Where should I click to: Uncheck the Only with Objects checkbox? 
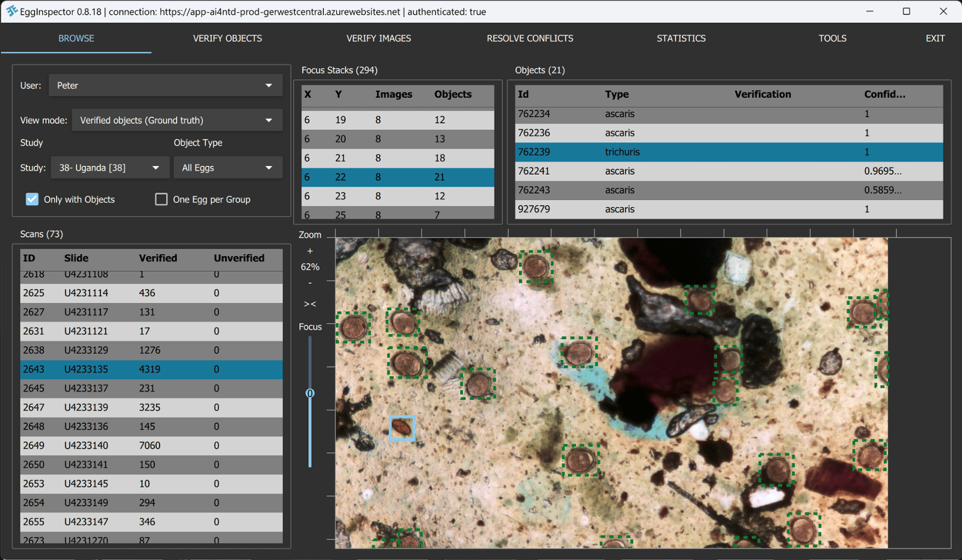(32, 199)
